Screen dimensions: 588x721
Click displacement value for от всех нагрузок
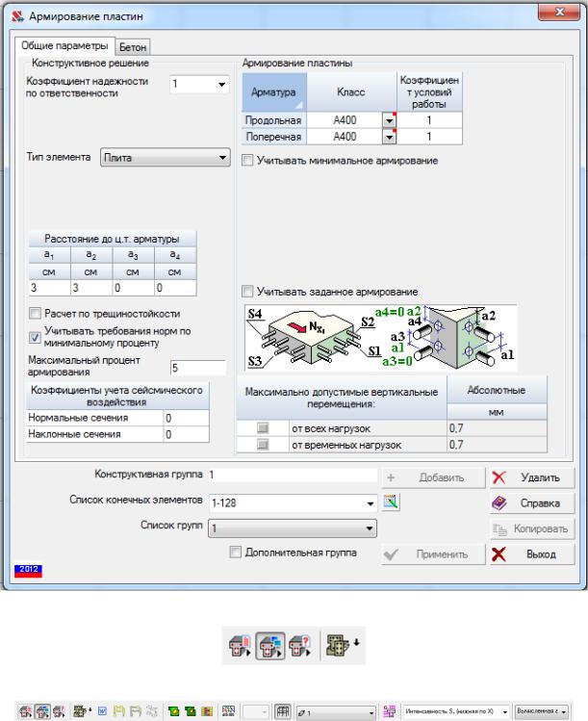[497, 428]
